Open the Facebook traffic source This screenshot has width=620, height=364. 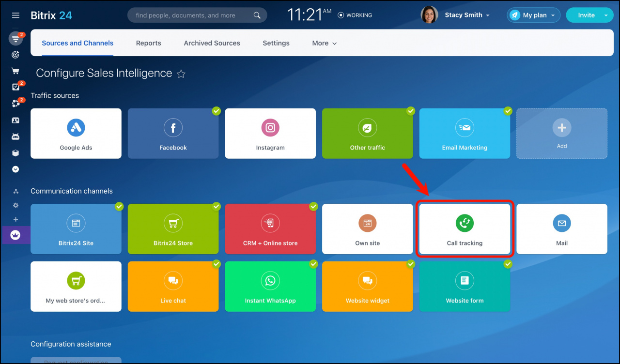(173, 134)
